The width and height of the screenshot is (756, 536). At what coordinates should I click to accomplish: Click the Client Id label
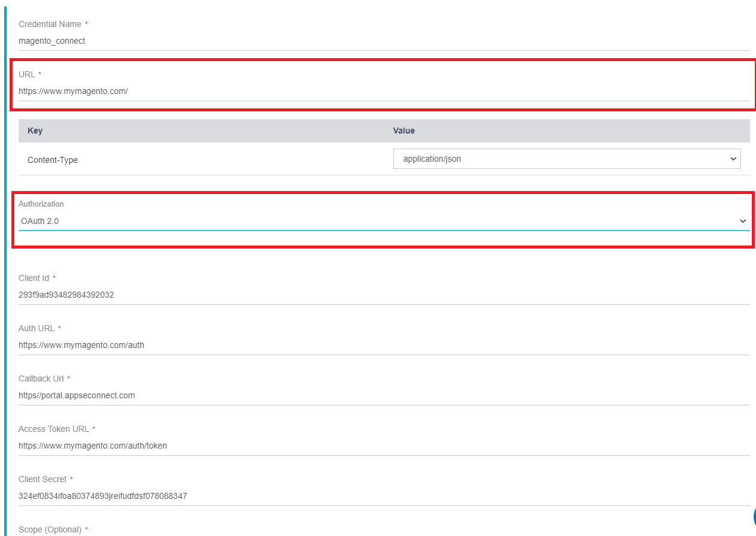point(34,278)
